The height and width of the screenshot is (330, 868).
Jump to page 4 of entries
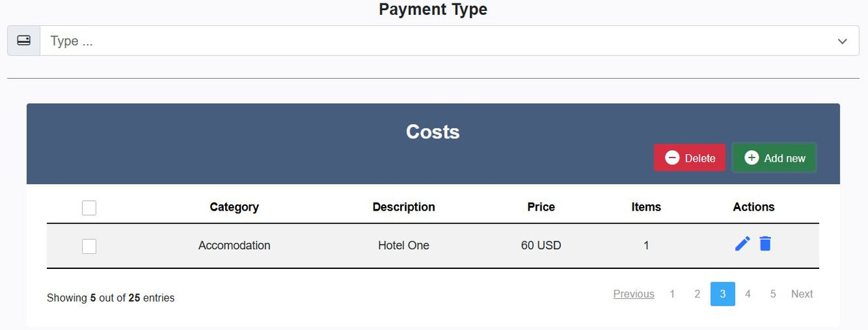pos(748,294)
